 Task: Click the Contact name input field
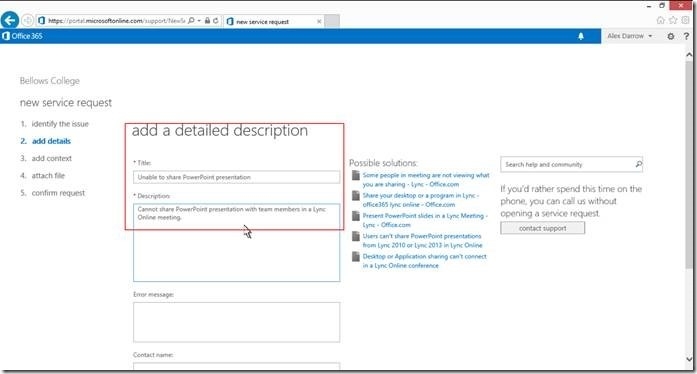point(236,366)
